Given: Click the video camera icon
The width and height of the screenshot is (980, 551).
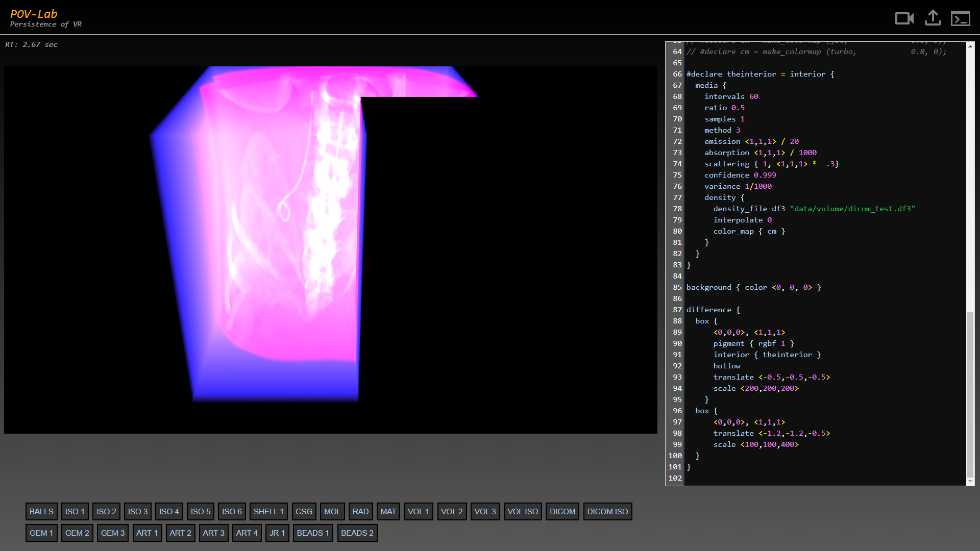Looking at the screenshot, I should coord(904,19).
